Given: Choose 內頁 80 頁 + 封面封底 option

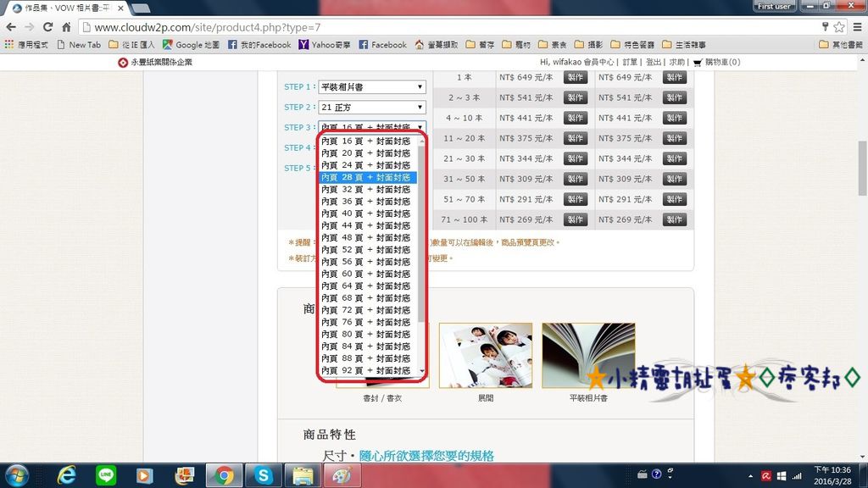Looking at the screenshot, I should [x=366, y=334].
